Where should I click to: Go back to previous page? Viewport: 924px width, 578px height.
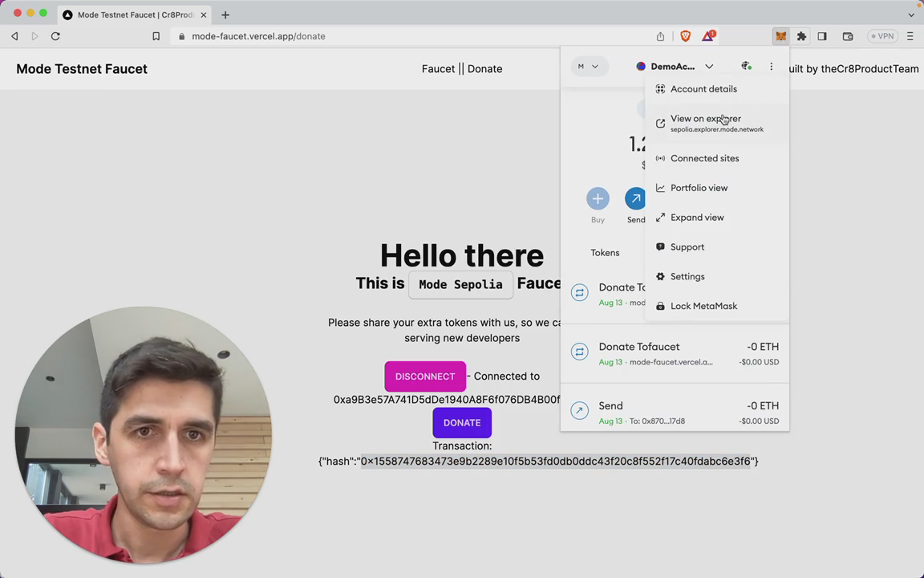tap(14, 36)
